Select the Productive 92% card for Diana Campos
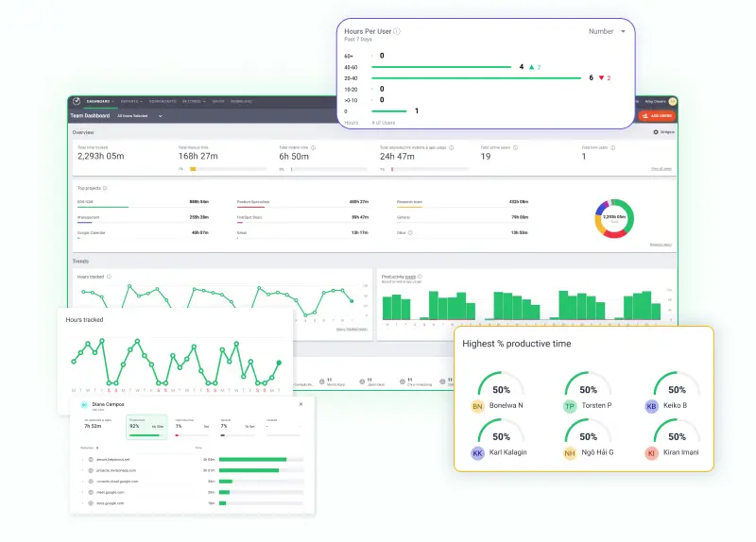 [146, 428]
